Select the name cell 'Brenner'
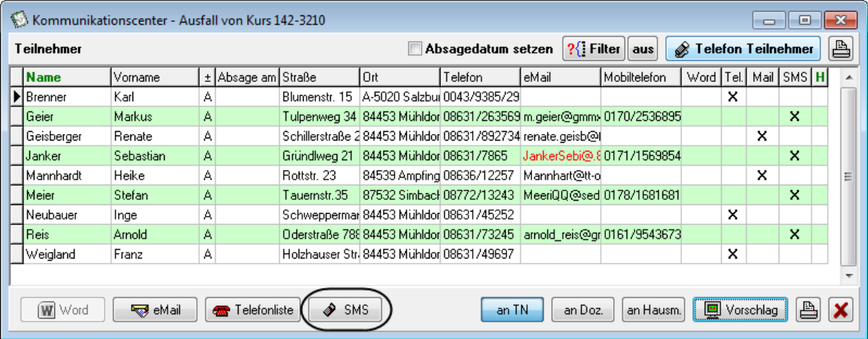Viewport: 868px width, 339px height. (x=67, y=97)
